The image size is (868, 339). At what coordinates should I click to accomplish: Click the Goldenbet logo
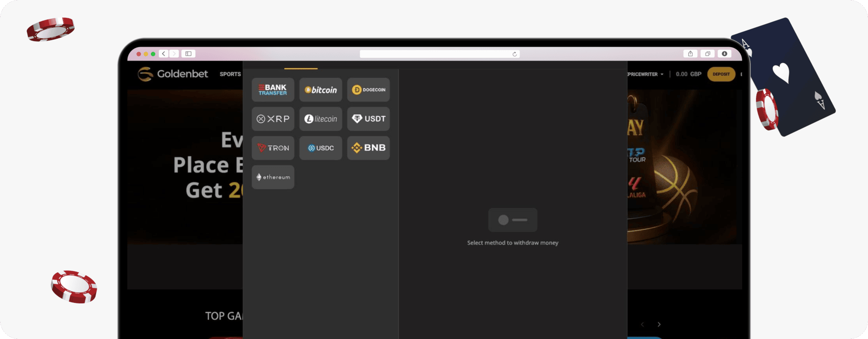pyautogui.click(x=173, y=74)
